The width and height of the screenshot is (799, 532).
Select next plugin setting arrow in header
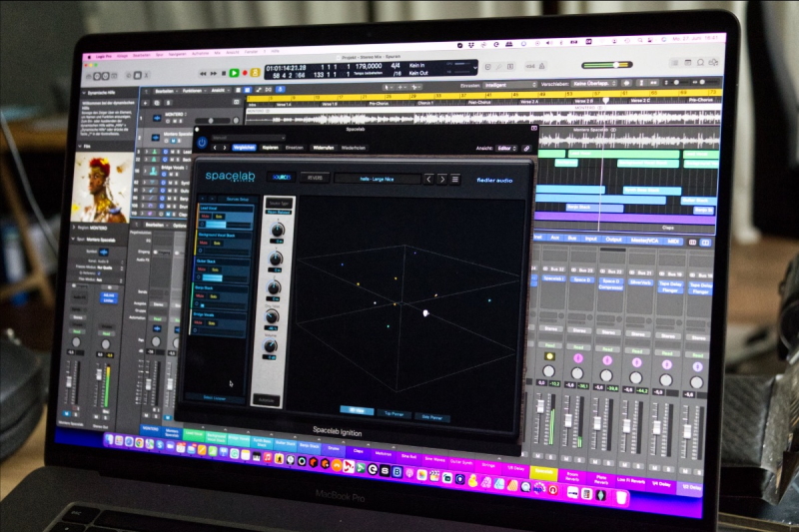tap(224, 148)
